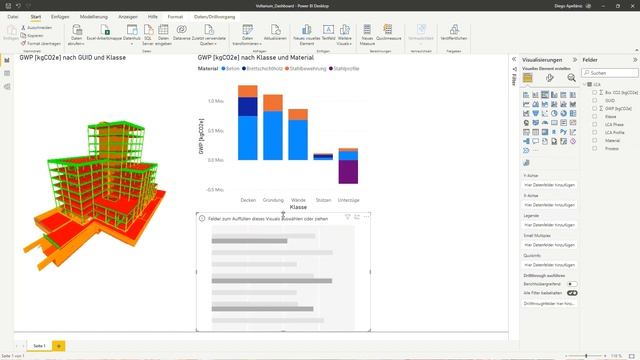The image size is (640, 360).
Task: Open the Model view in left sidebar
Action: coord(7,87)
